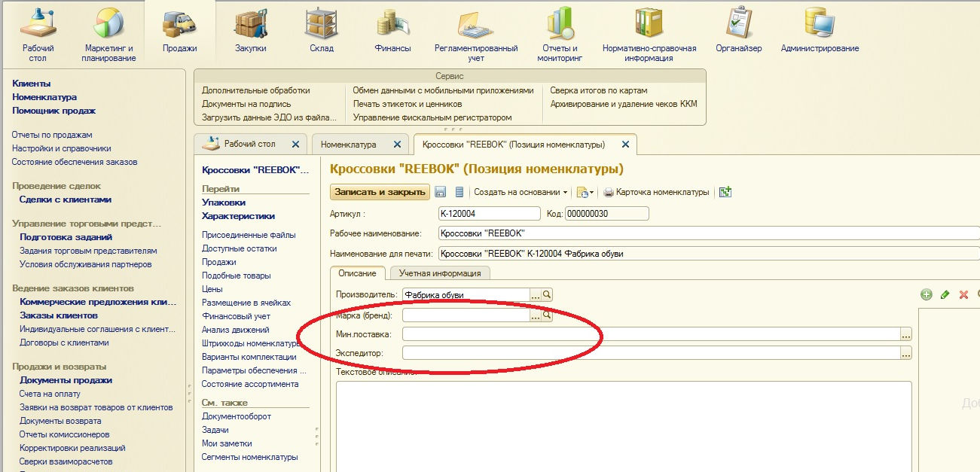The width and height of the screenshot is (980, 472).
Task: Open selection button for Мин.поставка field
Action: [907, 334]
